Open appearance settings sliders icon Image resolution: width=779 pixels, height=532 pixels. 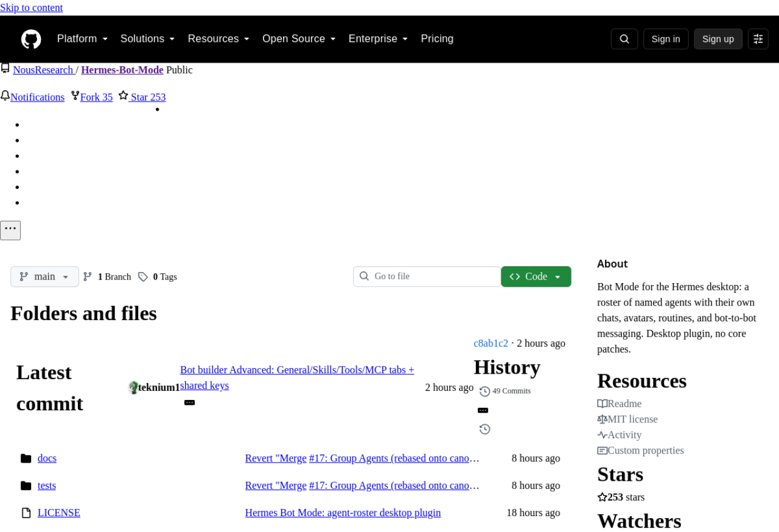[758, 39]
